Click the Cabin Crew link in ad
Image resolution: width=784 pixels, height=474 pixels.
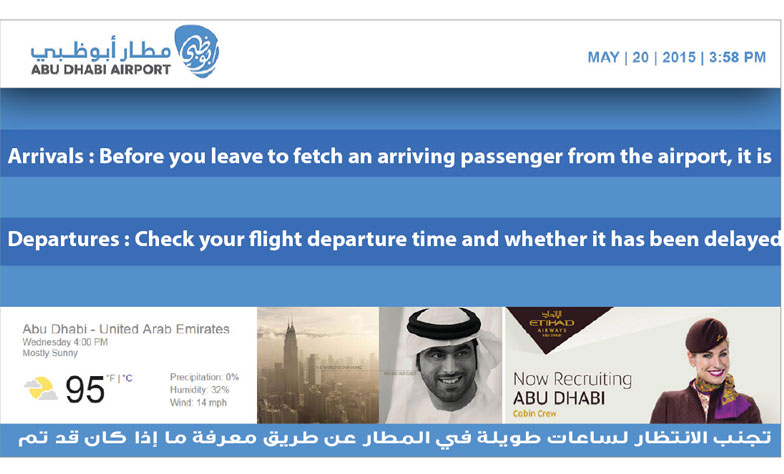(x=534, y=414)
